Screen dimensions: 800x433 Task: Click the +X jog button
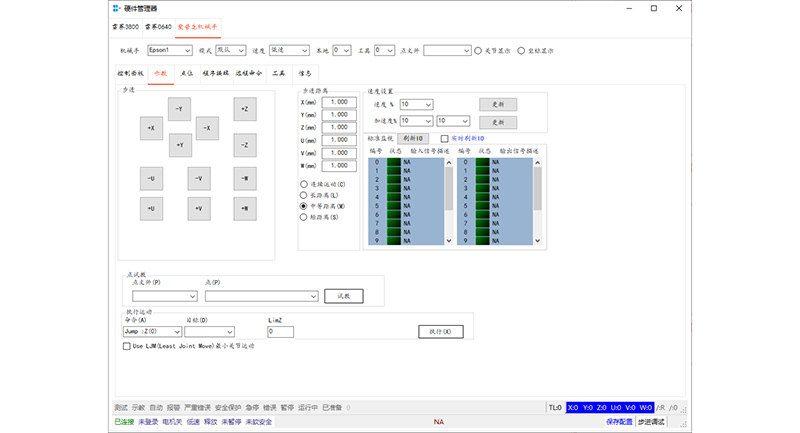(x=152, y=129)
